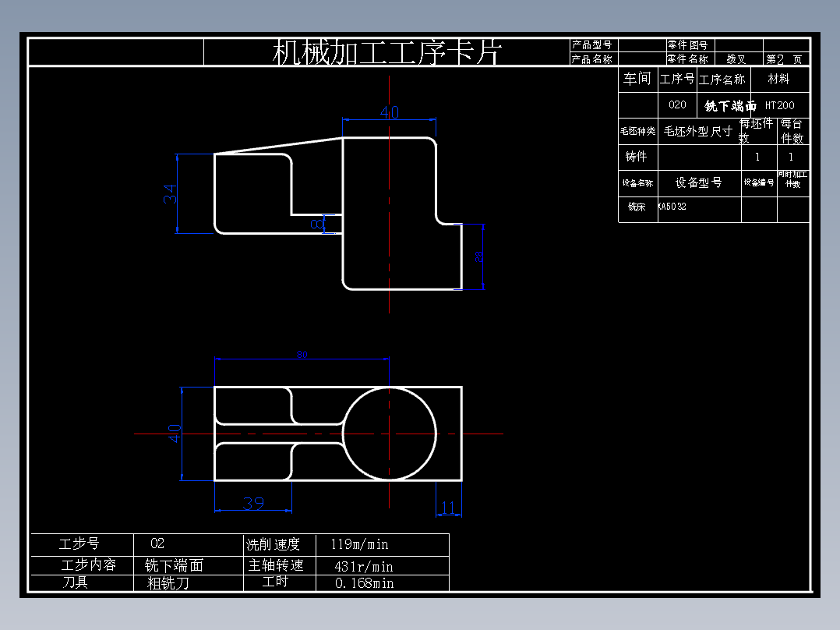The width and height of the screenshot is (840, 630).
Task: Click the 零件名称 label
Action: [687, 59]
